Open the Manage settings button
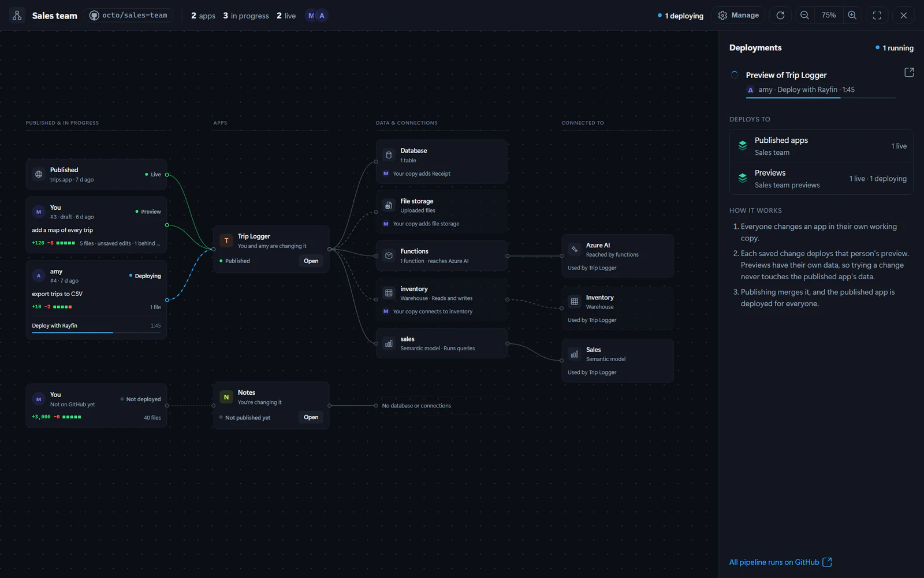Screen dimensions: 924x578 [739, 16]
